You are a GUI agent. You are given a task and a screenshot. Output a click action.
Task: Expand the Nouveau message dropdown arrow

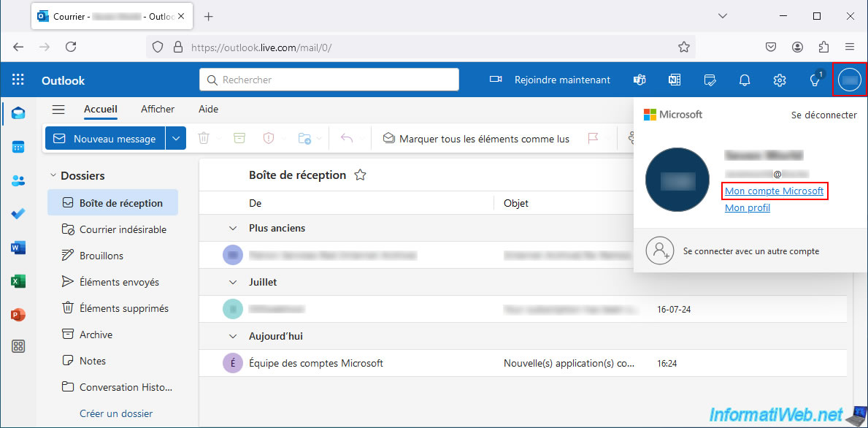(x=176, y=139)
